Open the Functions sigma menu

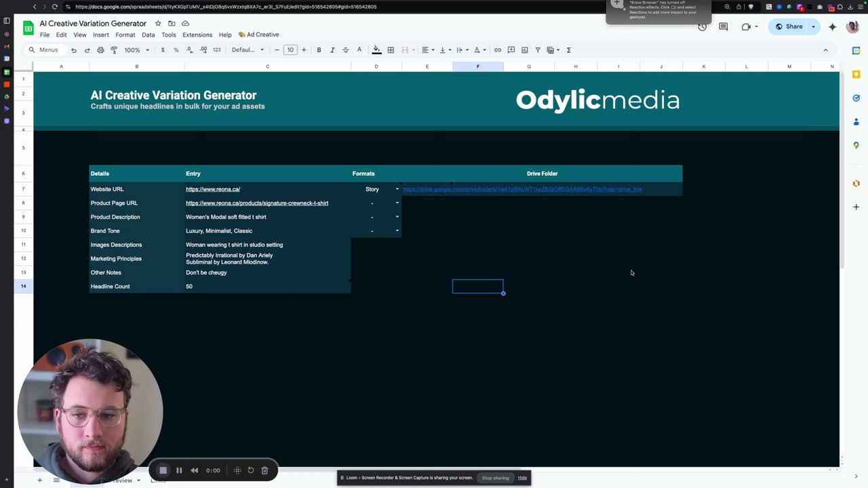[569, 50]
